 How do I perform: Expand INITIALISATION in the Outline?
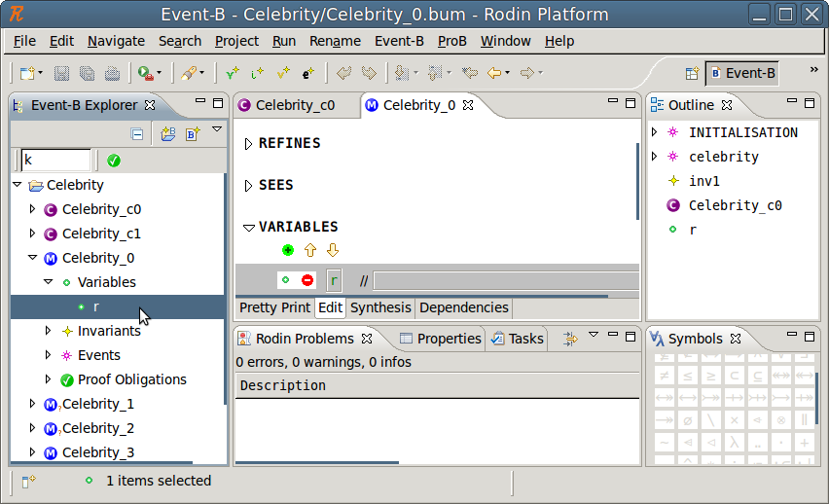click(x=654, y=132)
